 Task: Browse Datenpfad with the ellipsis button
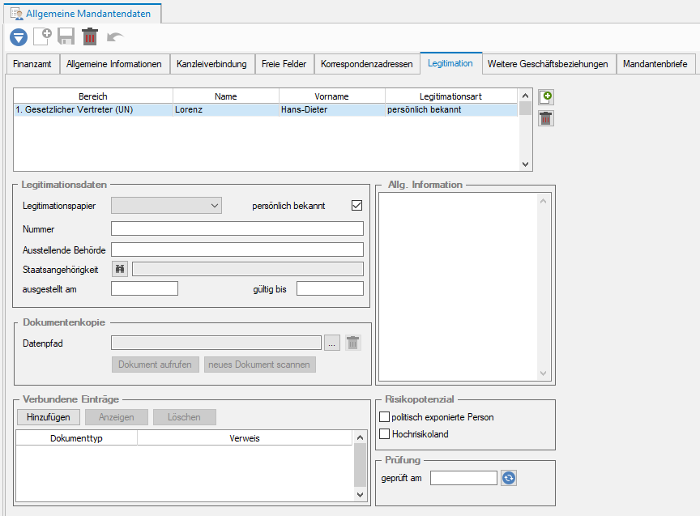click(332, 343)
